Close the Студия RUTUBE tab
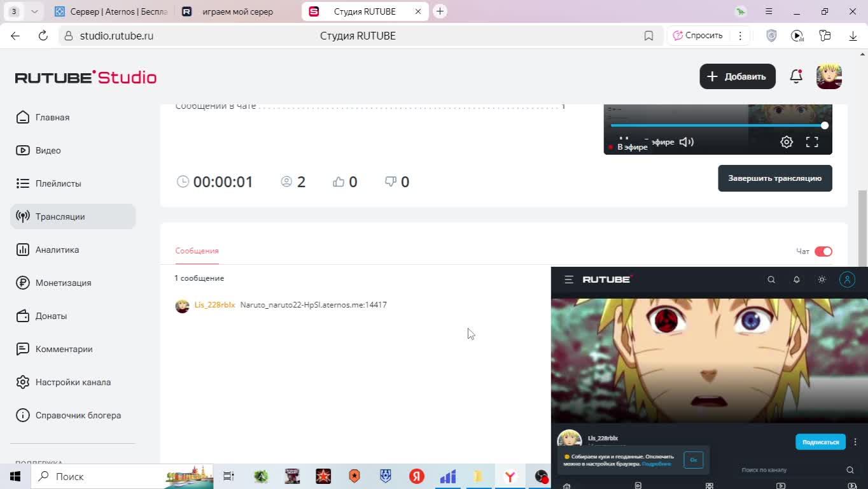Viewport: 868px width, 489px height. tap(418, 11)
